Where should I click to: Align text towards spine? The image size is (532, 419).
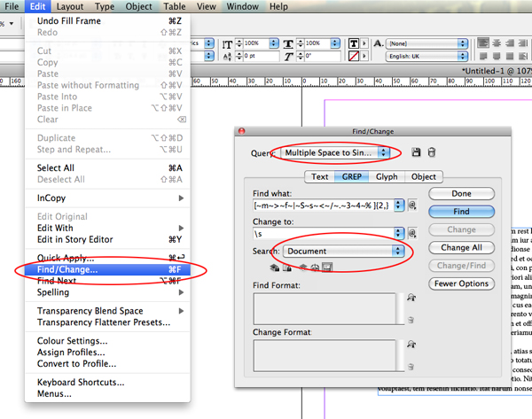523,43
